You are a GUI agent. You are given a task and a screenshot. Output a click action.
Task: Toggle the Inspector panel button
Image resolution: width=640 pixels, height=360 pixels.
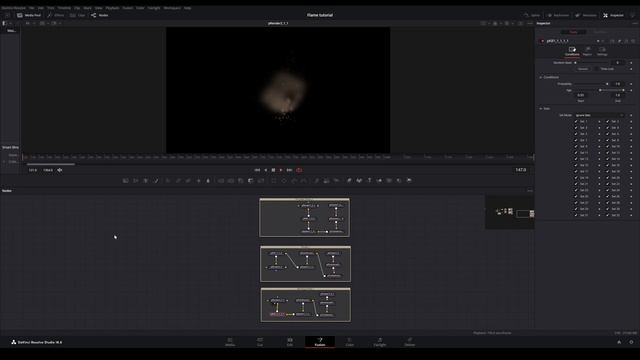613,15
